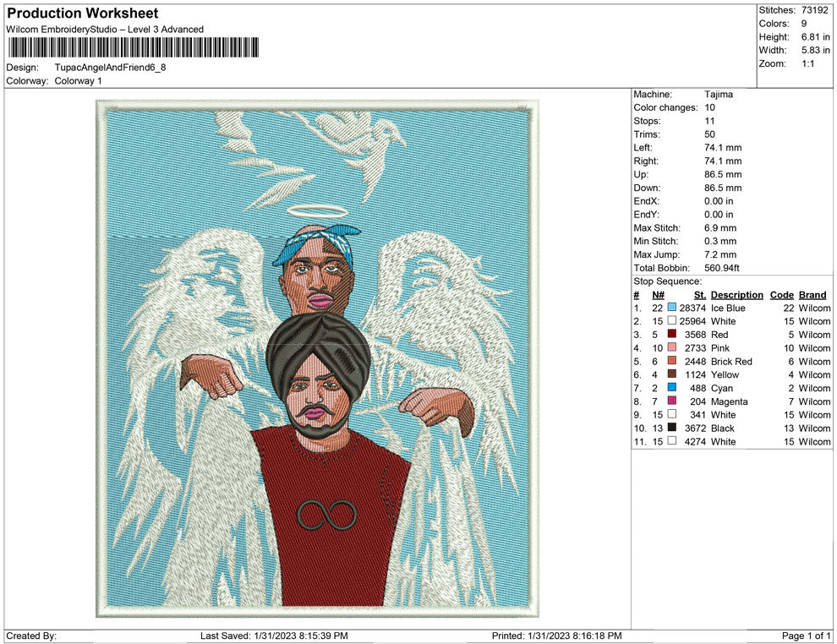Click the Max Jump value '7.2 mm'
The height and width of the screenshot is (644, 837).
(720, 254)
